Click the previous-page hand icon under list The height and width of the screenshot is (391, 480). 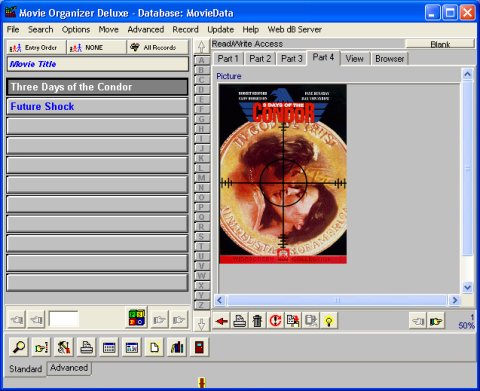point(36,320)
